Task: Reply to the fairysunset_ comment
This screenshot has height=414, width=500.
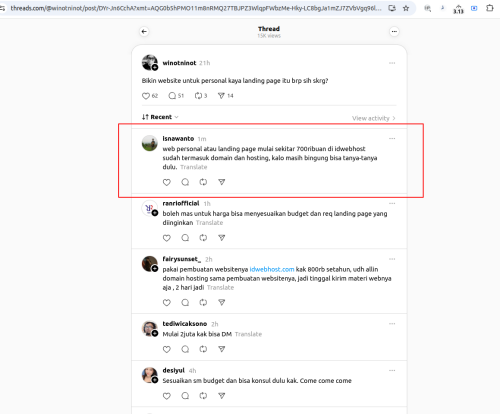Action: pyautogui.click(x=185, y=302)
